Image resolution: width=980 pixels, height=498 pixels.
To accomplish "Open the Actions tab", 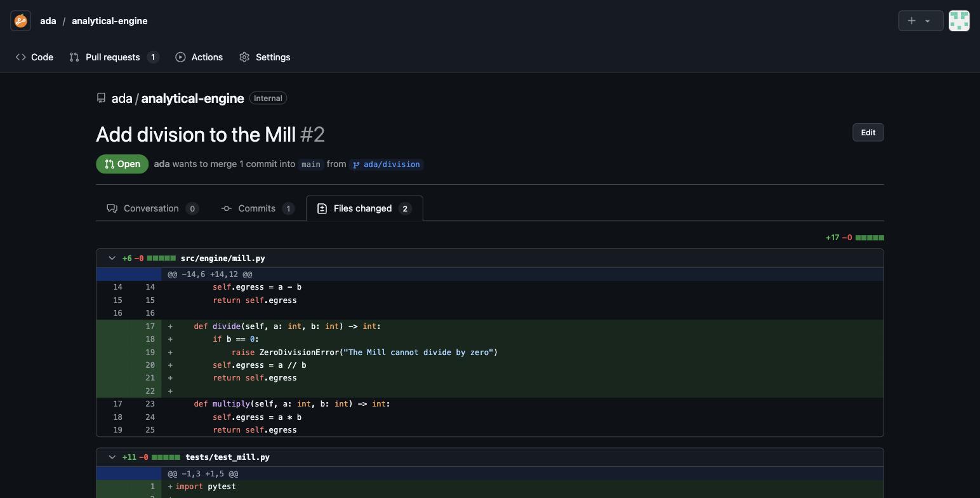I will pos(199,57).
